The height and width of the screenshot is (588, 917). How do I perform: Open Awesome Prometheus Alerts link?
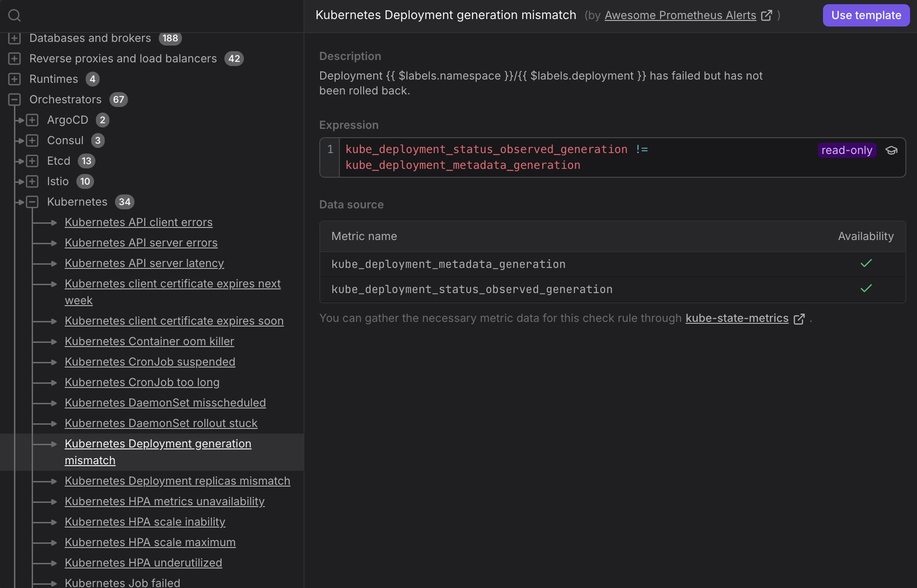(x=680, y=15)
